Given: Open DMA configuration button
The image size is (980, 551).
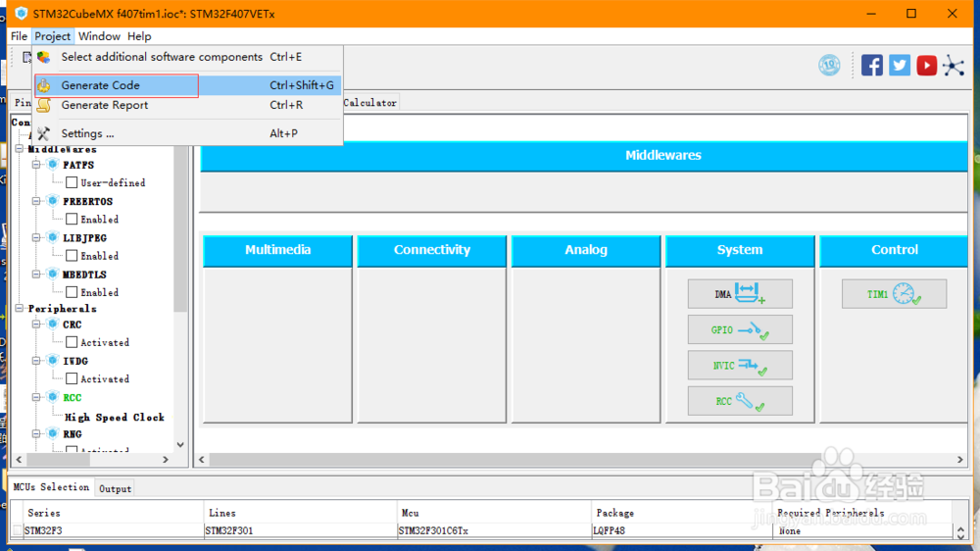Looking at the screenshot, I should tap(740, 294).
